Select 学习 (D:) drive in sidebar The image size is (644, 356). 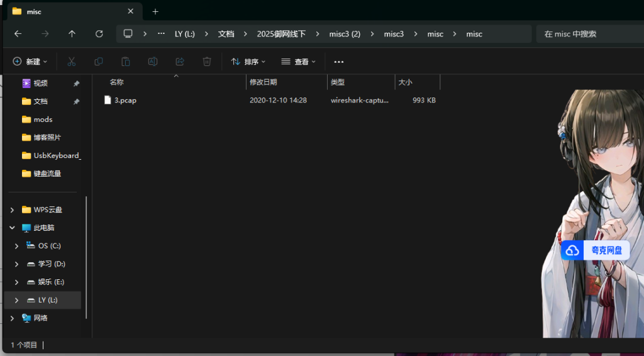(x=52, y=264)
